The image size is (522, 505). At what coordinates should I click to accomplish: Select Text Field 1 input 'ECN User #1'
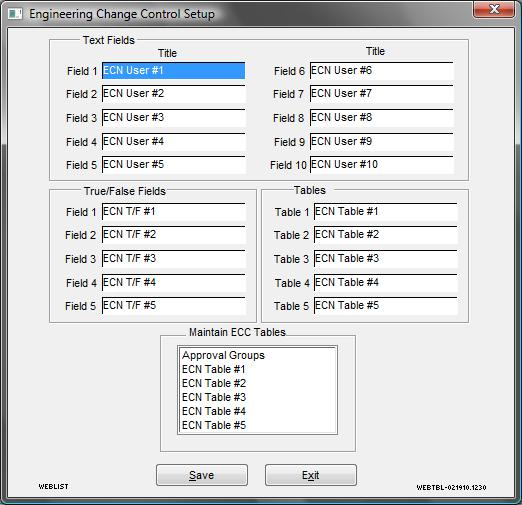point(173,71)
